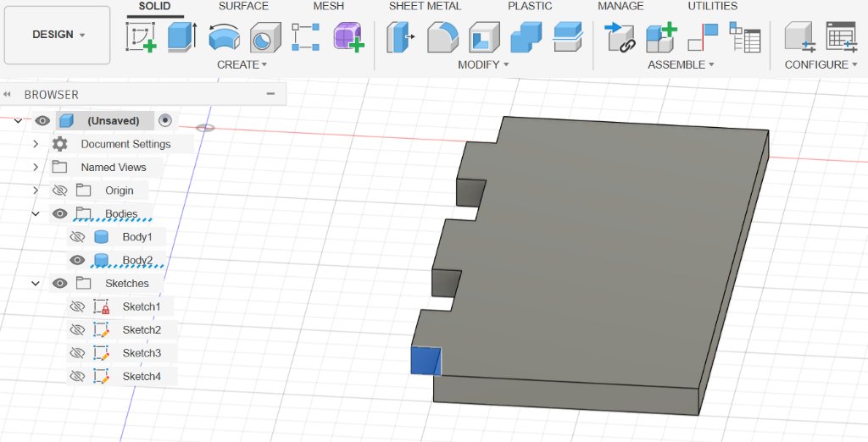Select the Combine tool
This screenshot has height=442, width=868.
(x=526, y=37)
